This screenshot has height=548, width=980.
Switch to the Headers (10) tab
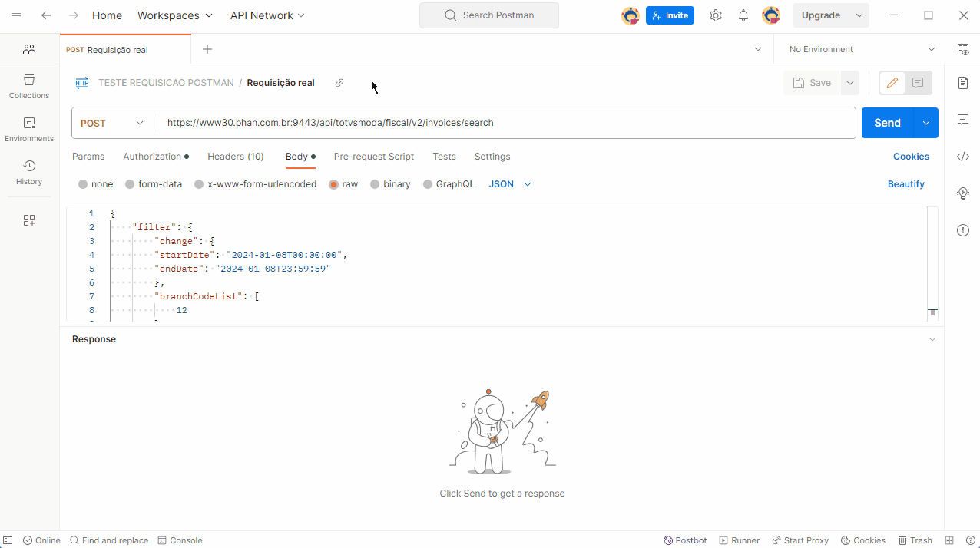point(236,157)
